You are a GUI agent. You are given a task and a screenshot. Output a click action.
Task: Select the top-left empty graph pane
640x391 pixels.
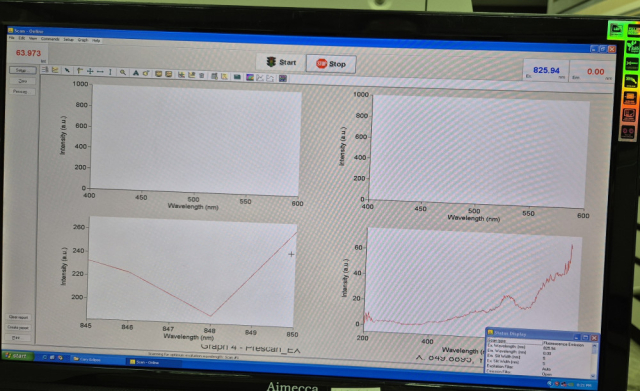tap(196, 139)
